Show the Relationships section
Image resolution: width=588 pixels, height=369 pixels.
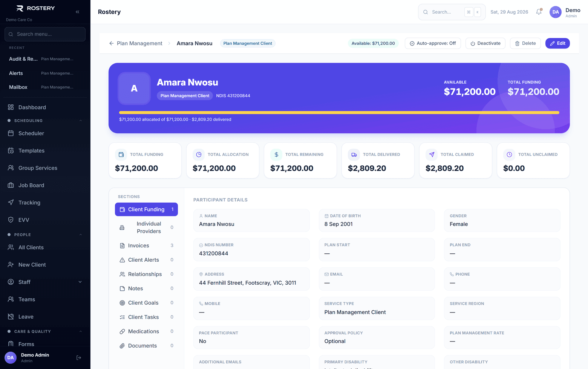146,274
